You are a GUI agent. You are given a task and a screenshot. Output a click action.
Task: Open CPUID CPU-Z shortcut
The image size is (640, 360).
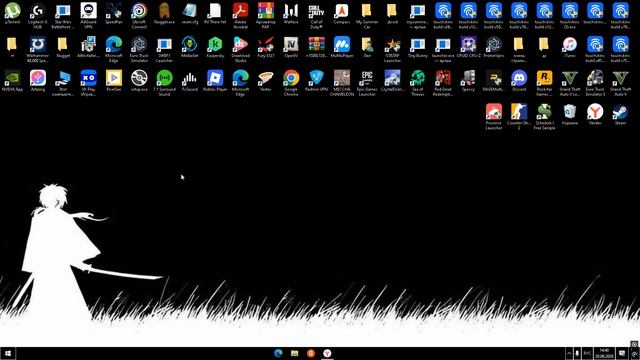coord(468,48)
